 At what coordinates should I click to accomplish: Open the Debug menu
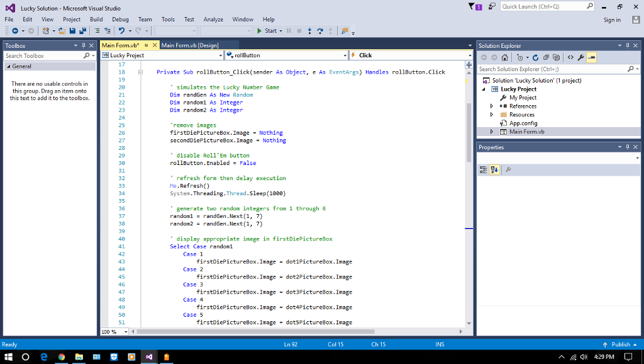[120, 19]
